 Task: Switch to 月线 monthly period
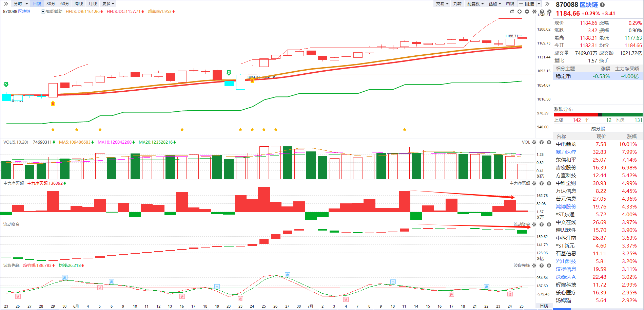(93, 4)
